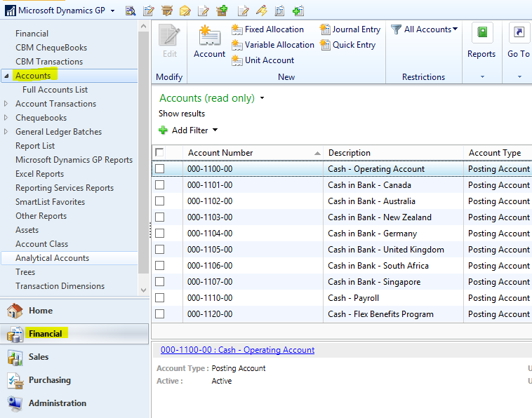The height and width of the screenshot is (418, 532).
Task: Check the box for account 000-1107-00
Action: point(160,282)
